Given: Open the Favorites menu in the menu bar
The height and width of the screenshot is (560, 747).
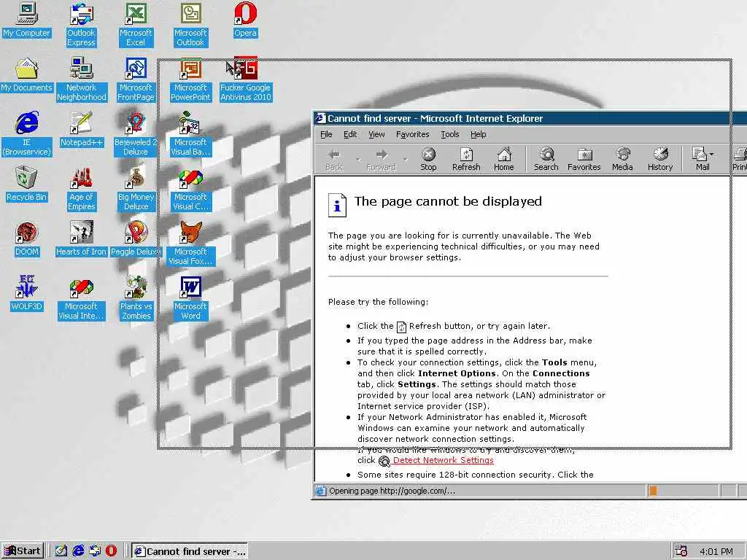Looking at the screenshot, I should pyautogui.click(x=413, y=134).
